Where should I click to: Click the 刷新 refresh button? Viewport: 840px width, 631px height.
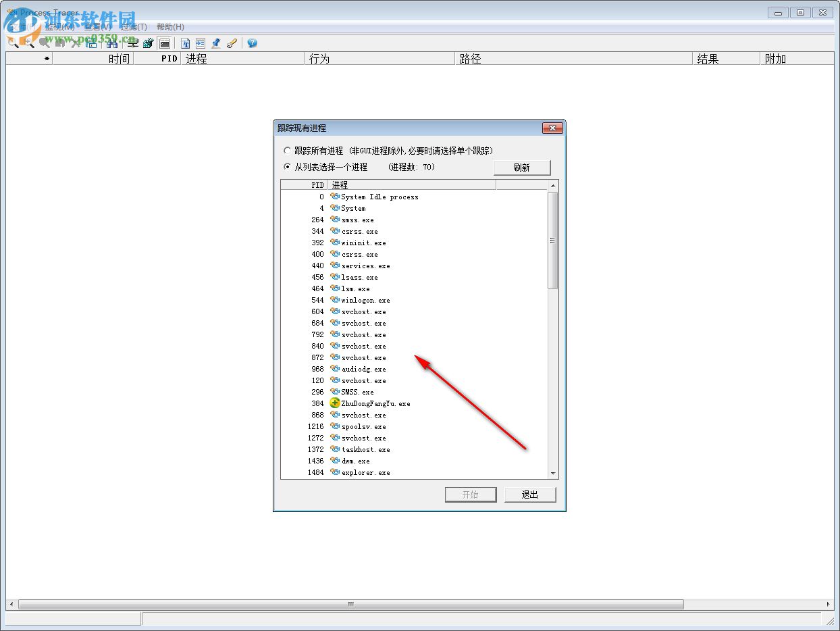[x=521, y=167]
